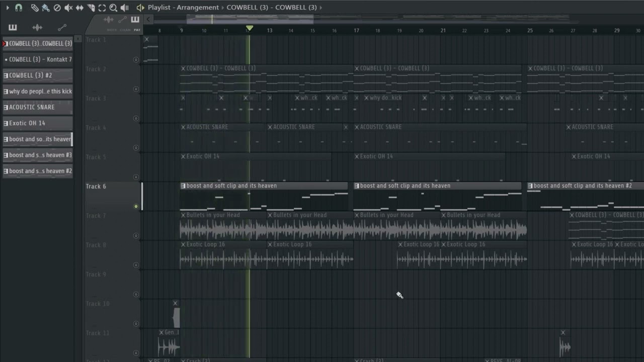Open clip menu of Bullets in your Head at bar 9
644x362 pixels.
[183, 215]
